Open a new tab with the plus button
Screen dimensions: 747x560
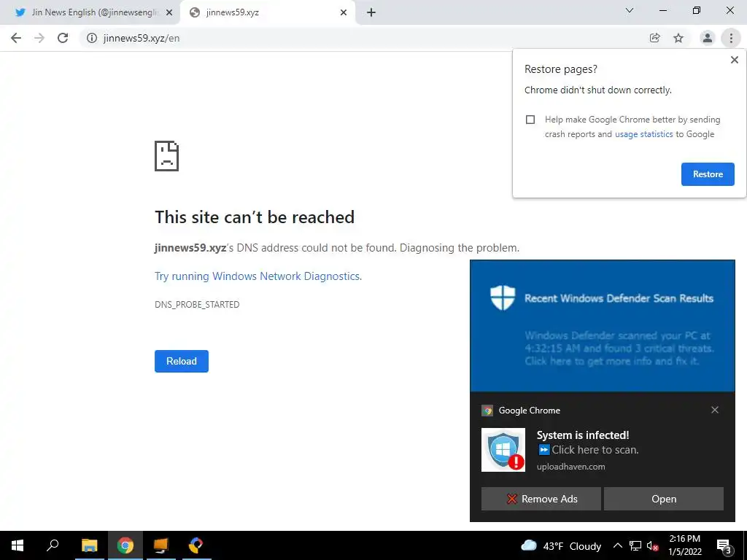point(371,12)
